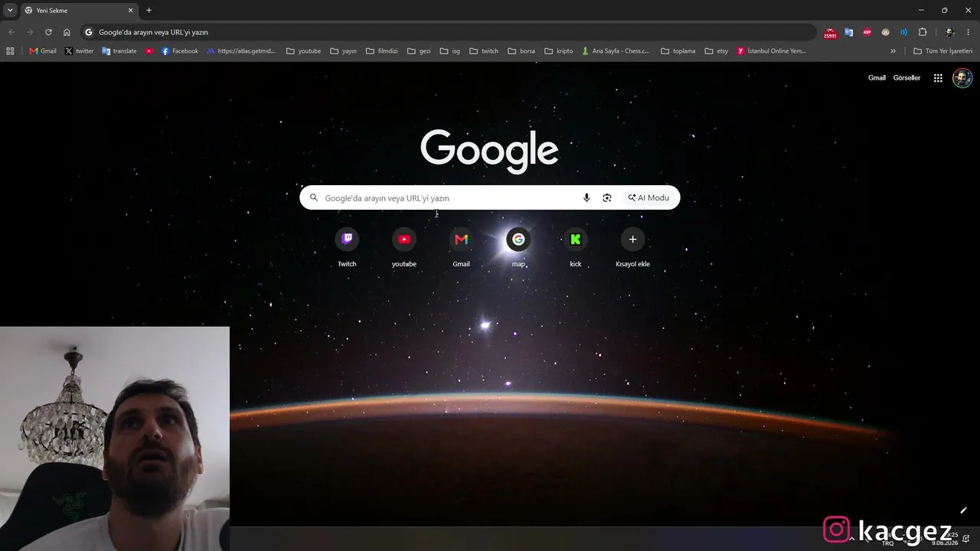Open the İstanbul Online Yemek bookmark
The height and width of the screenshot is (551, 980).
pyautogui.click(x=772, y=51)
